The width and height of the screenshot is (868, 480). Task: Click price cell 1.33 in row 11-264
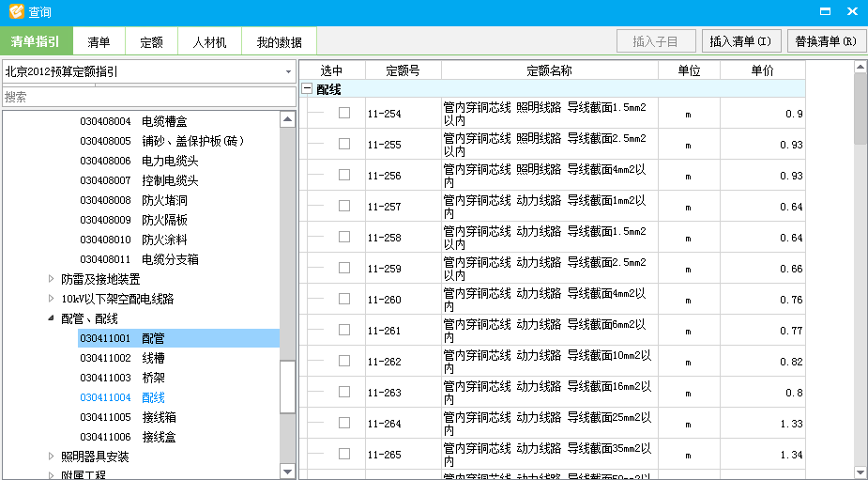click(762, 424)
